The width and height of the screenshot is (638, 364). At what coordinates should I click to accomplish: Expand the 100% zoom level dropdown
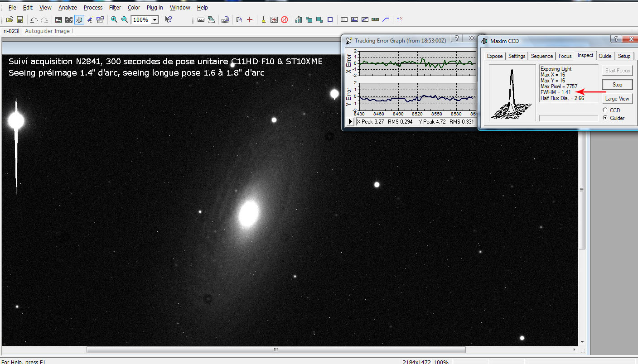click(155, 20)
